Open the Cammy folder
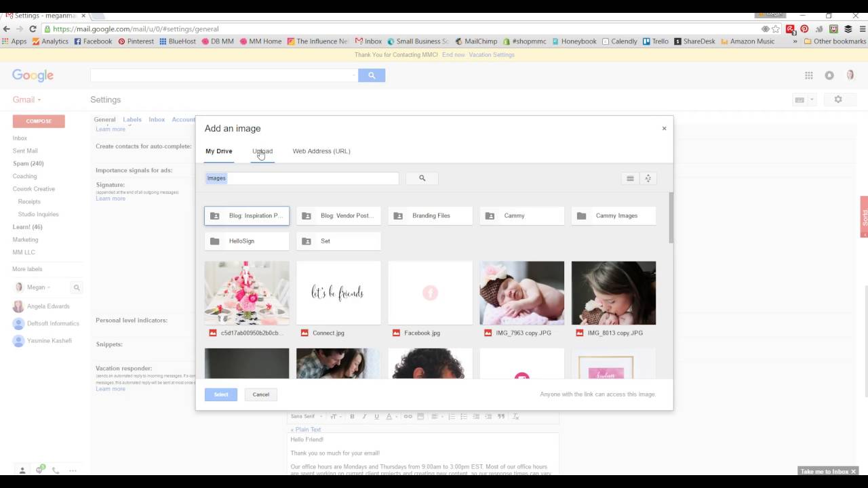 (522, 216)
